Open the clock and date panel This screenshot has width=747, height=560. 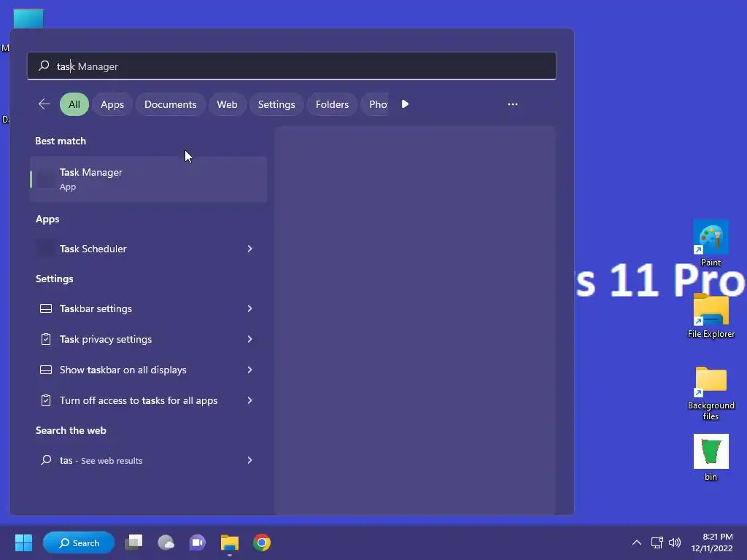point(712,542)
